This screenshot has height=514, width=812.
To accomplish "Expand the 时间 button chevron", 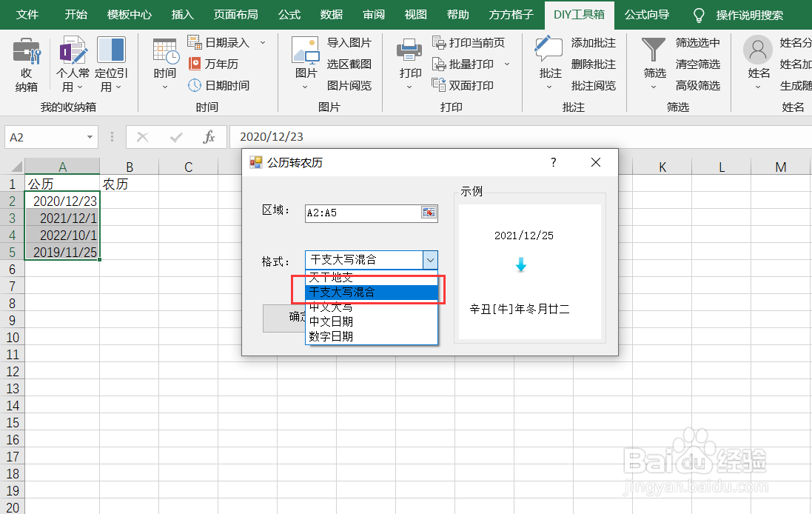I will [165, 87].
